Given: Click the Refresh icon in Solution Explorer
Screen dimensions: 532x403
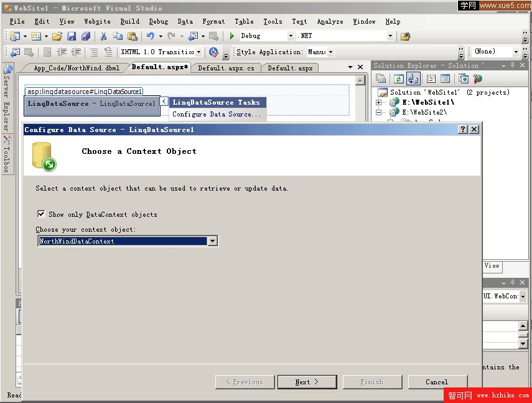Looking at the screenshot, I should (399, 78).
